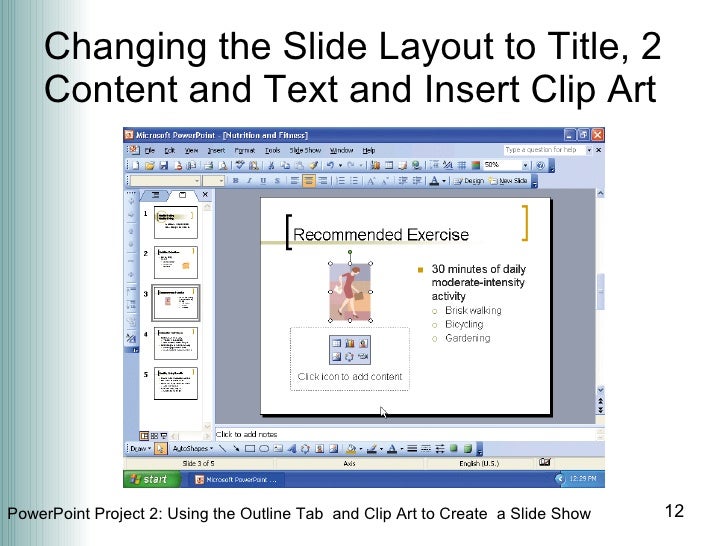728x546 pixels.
Task: Click the Color/Grayscale icon
Action: click(x=475, y=165)
